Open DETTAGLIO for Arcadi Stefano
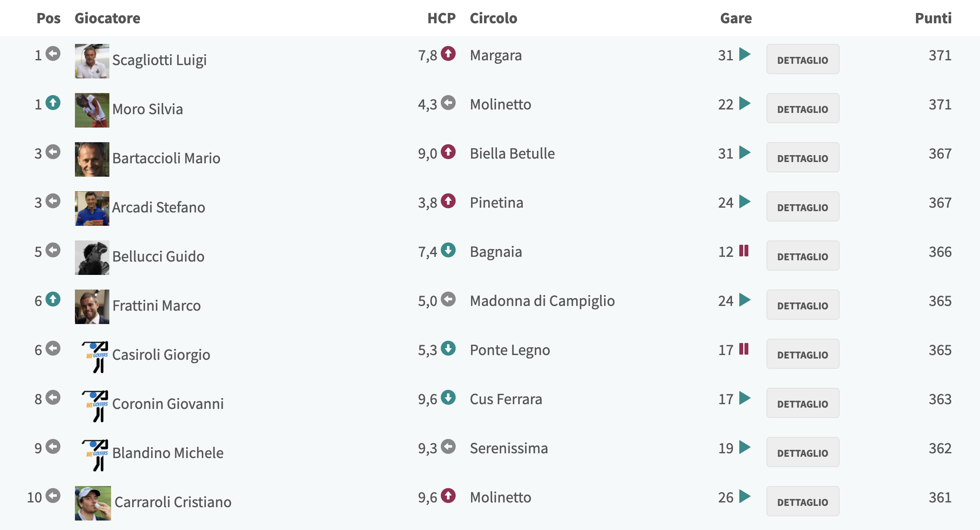This screenshot has height=530, width=980. pos(803,207)
